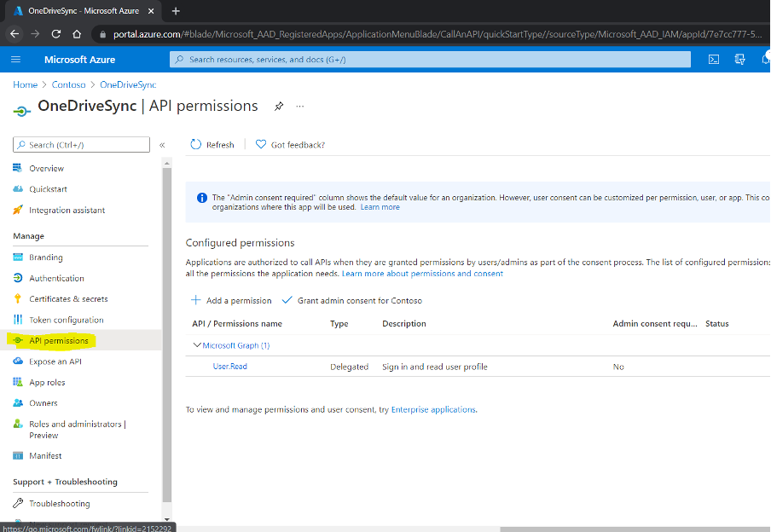
Task: Click the API / Permissions name column header
Action: pos(237,323)
